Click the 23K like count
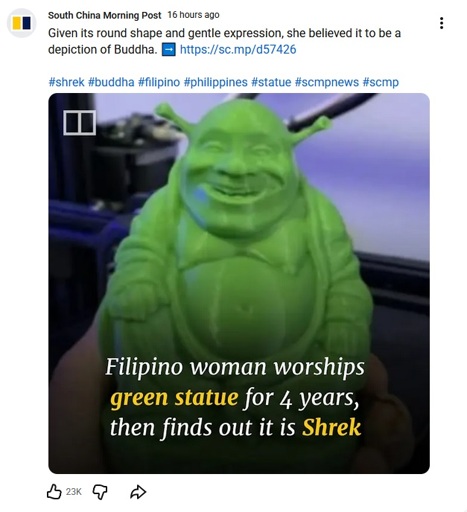The height and width of the screenshot is (512, 467). (x=73, y=492)
